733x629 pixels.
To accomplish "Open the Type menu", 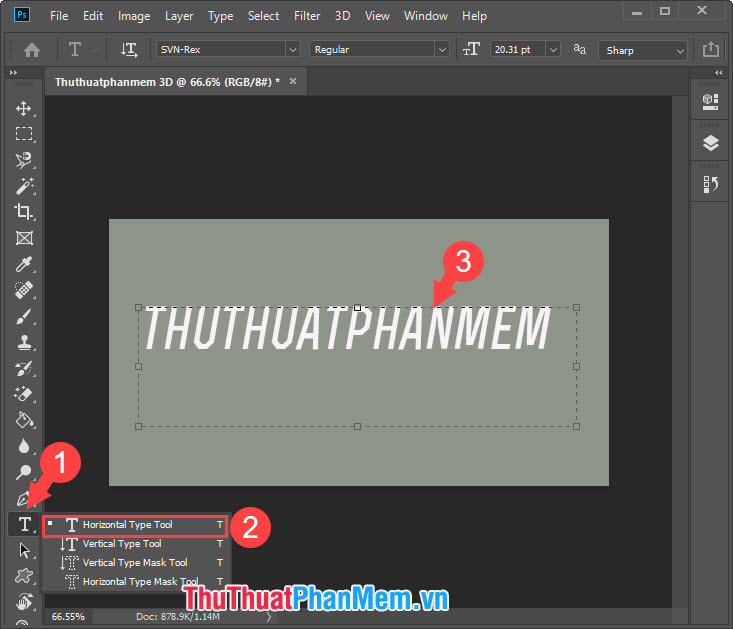I will 221,16.
